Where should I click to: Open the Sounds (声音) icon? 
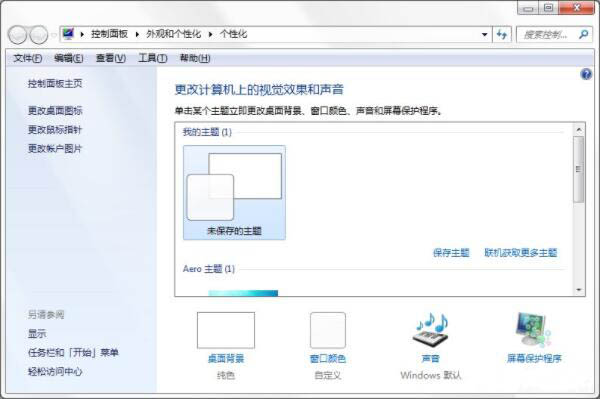click(x=431, y=329)
